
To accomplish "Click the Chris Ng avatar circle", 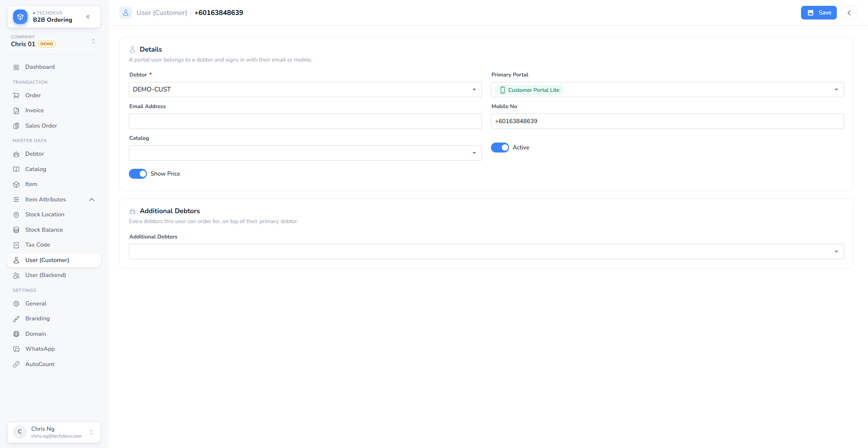I will 20,432.
